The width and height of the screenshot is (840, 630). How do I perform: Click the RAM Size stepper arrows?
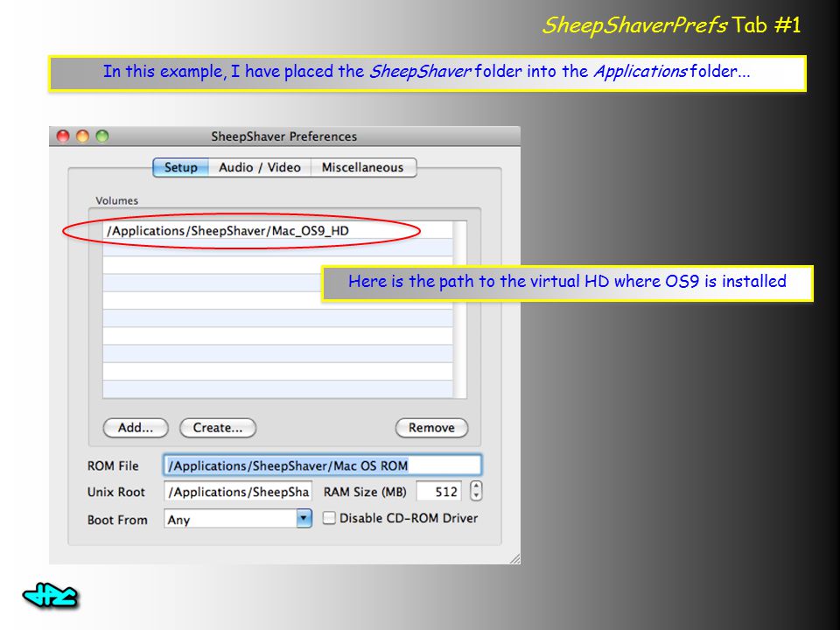pos(476,491)
